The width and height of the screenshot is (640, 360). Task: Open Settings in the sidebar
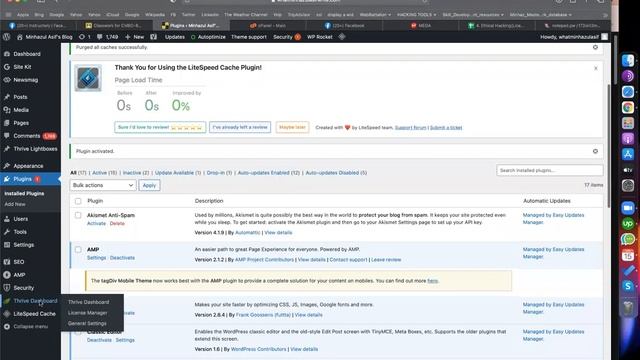tap(24, 245)
